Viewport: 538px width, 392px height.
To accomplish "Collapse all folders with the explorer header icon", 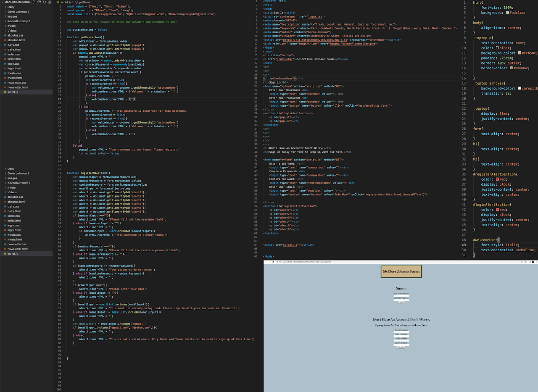I will [x=50, y=2].
